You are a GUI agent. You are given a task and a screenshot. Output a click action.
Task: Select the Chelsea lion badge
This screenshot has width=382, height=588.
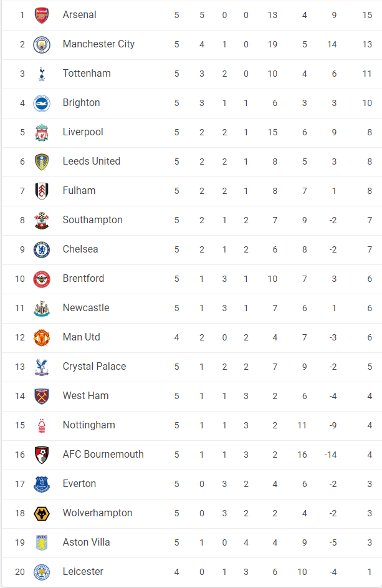(41, 249)
